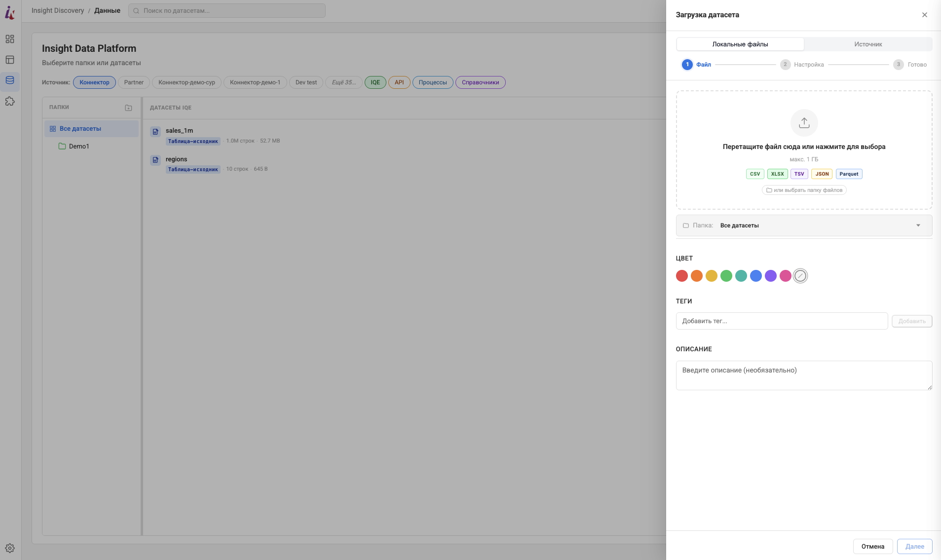
Task: Click the Добавить тег input field
Action: (x=782, y=321)
